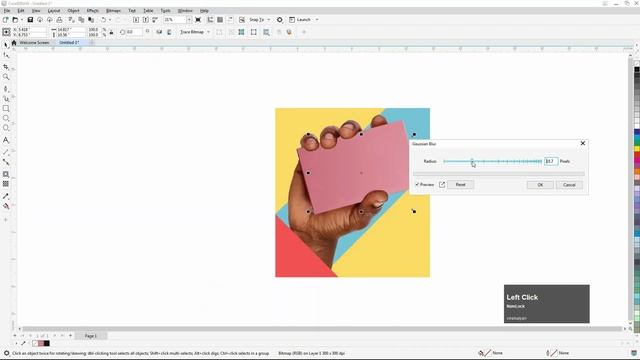Click the Undo arrow icon
This screenshot has width=640, height=360.
pos(104,20)
